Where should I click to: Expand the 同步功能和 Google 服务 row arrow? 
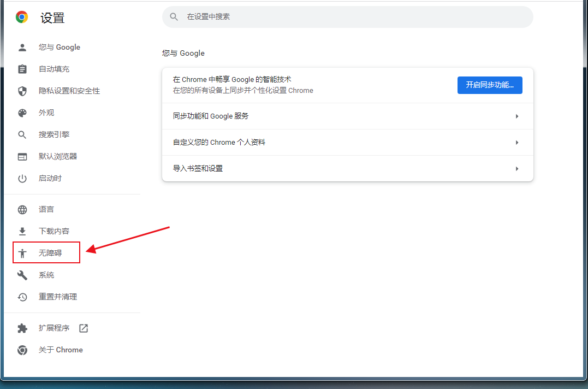[516, 116]
